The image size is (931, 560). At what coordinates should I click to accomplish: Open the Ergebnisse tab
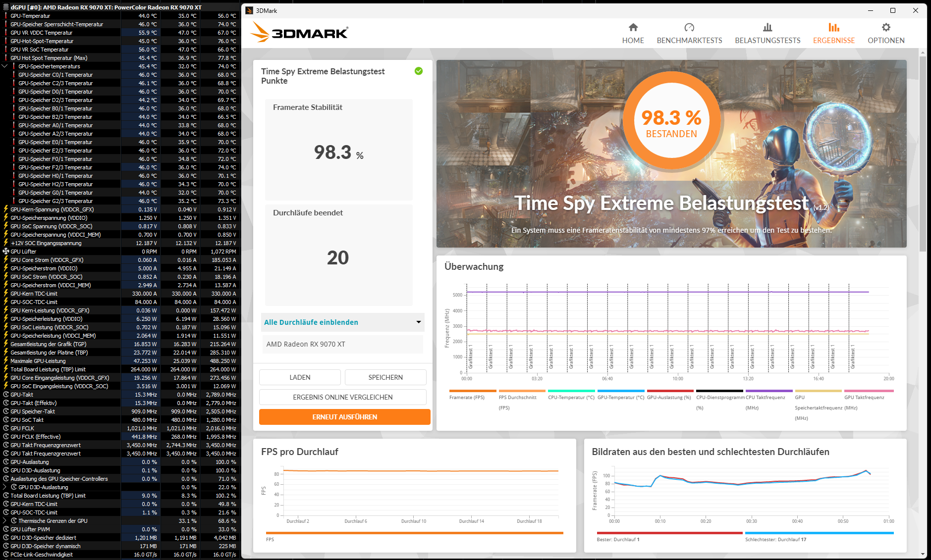[x=834, y=33]
